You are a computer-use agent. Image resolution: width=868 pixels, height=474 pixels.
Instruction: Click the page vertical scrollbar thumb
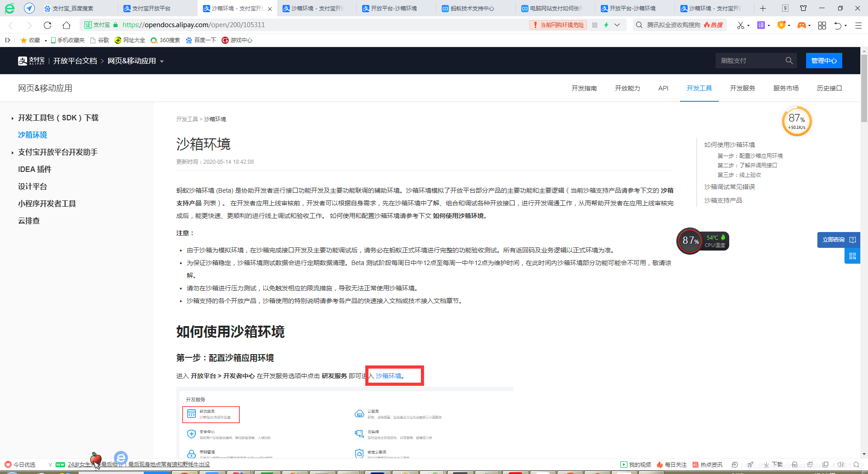(864, 88)
